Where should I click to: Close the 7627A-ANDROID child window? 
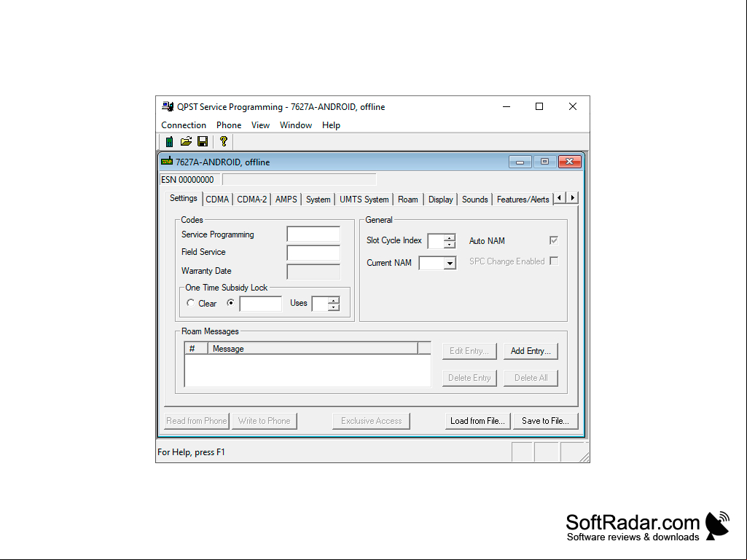tap(569, 162)
